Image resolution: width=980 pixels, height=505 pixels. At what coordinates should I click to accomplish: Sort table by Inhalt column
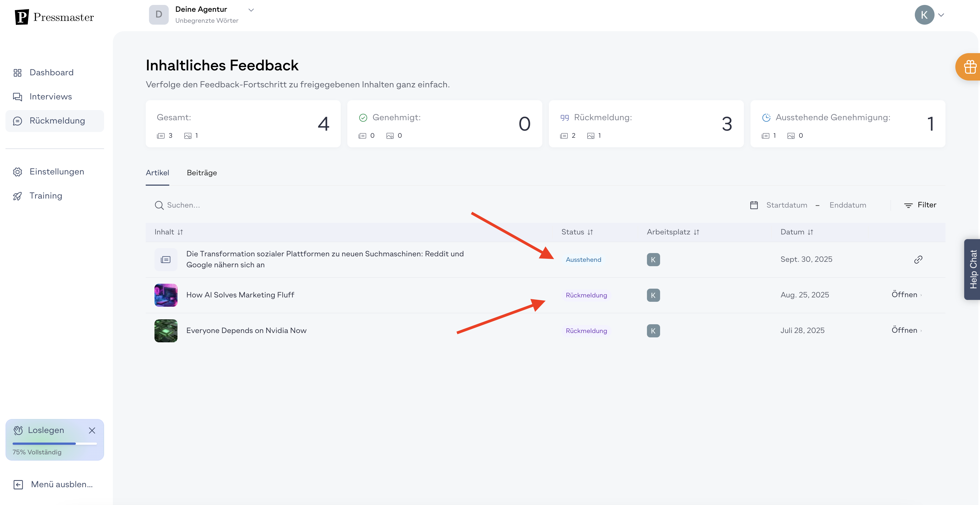click(169, 232)
